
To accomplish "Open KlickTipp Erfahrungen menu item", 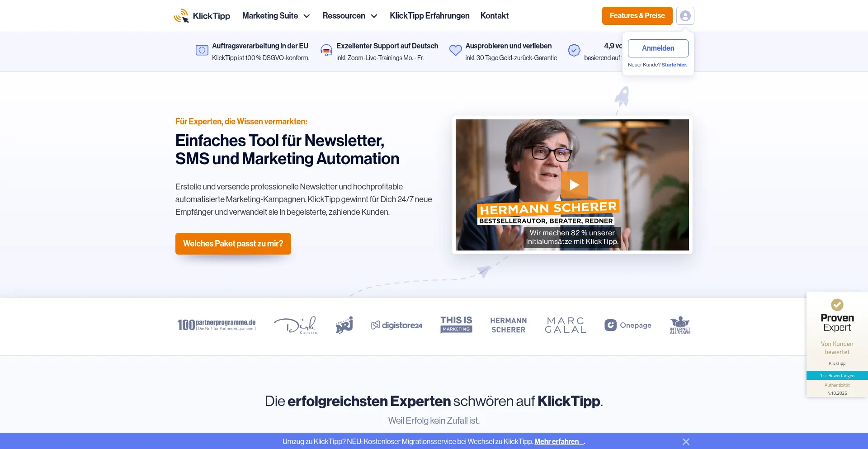I will point(429,16).
